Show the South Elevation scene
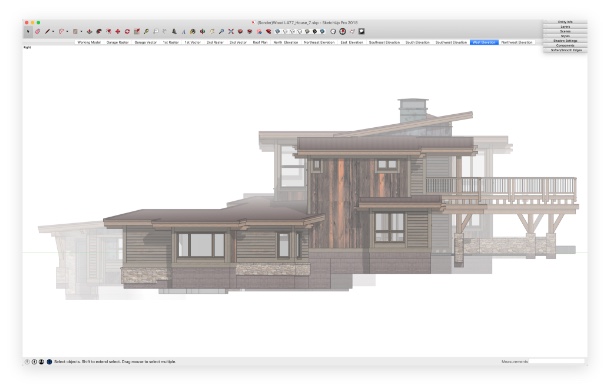This screenshot has height=391, width=610. [x=417, y=42]
